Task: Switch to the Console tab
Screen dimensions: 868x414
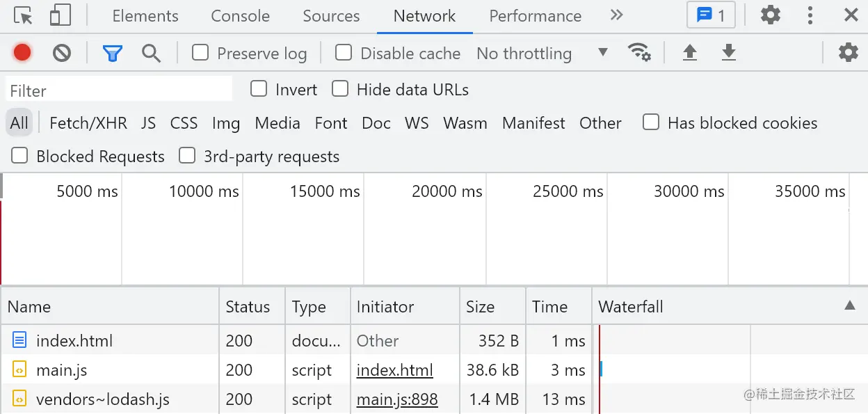Action: point(240,16)
